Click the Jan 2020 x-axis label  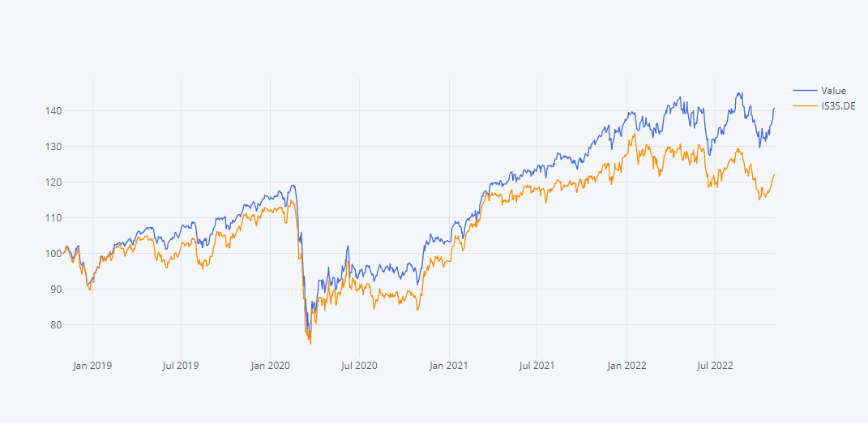click(x=270, y=366)
